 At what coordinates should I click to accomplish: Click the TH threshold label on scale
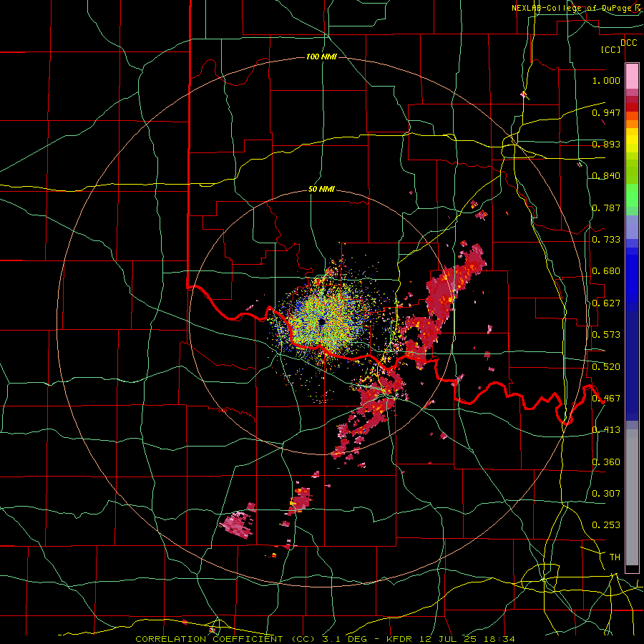[x=615, y=557]
